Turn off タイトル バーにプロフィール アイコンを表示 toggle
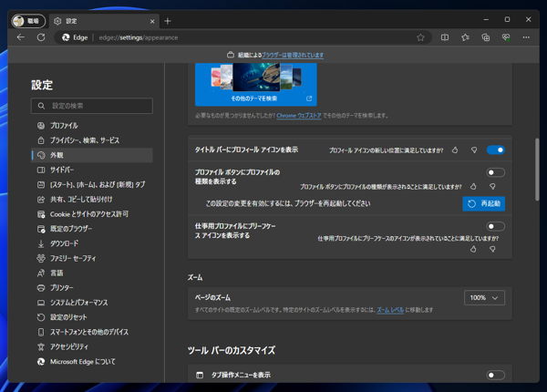547x392 pixels. coord(495,150)
